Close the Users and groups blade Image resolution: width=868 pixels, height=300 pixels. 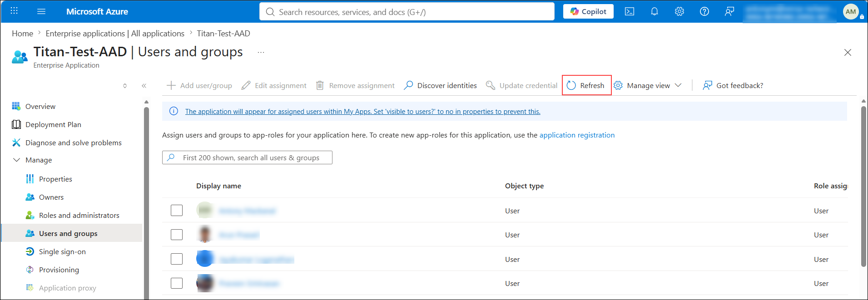click(848, 53)
